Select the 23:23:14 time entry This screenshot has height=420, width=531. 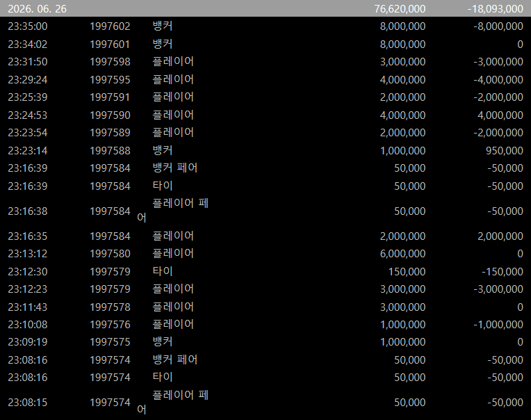coord(28,151)
